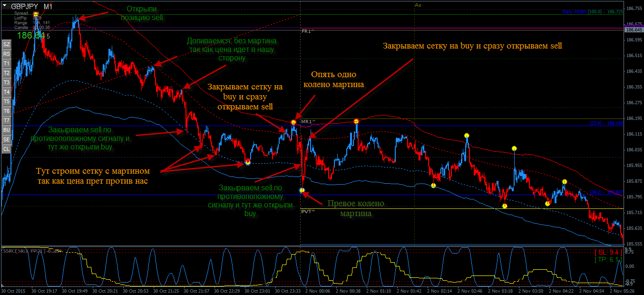The height and width of the screenshot is (295, 644).
Task: Click the Daily HIGH 186.725 label
Action: coord(592,12)
